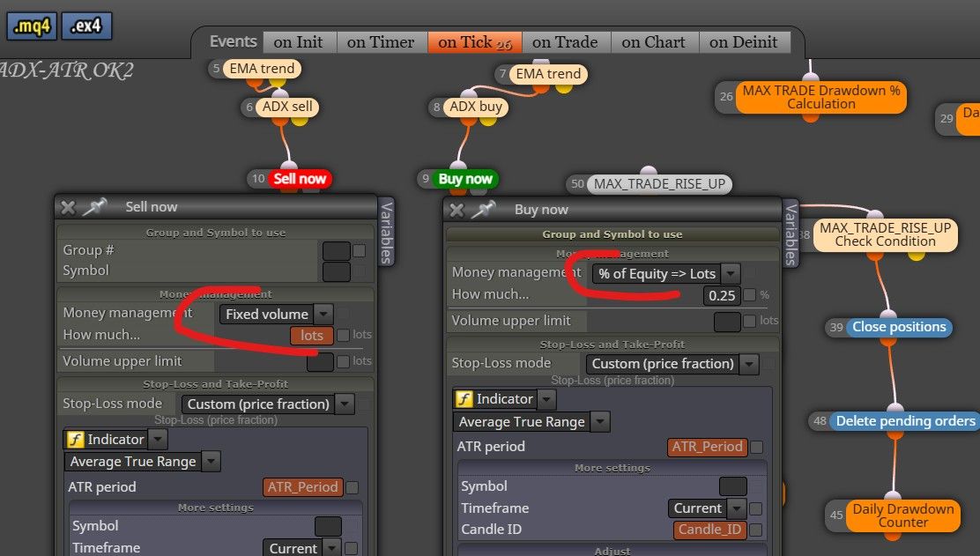Toggle Volume upper limit checkbox in Sell now
Screen dimensions: 980x556
pos(343,361)
